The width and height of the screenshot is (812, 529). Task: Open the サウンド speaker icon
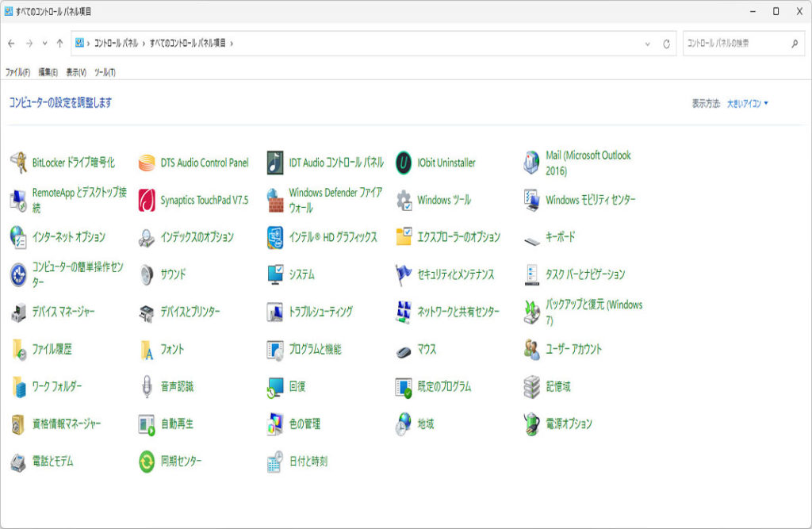click(x=147, y=274)
